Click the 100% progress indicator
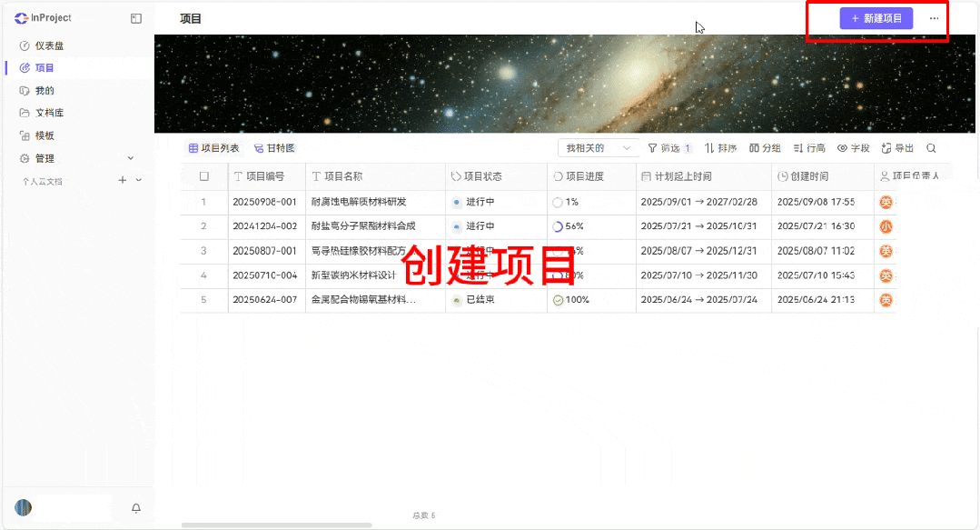Viewport: 980px width, 530px height. (x=571, y=300)
